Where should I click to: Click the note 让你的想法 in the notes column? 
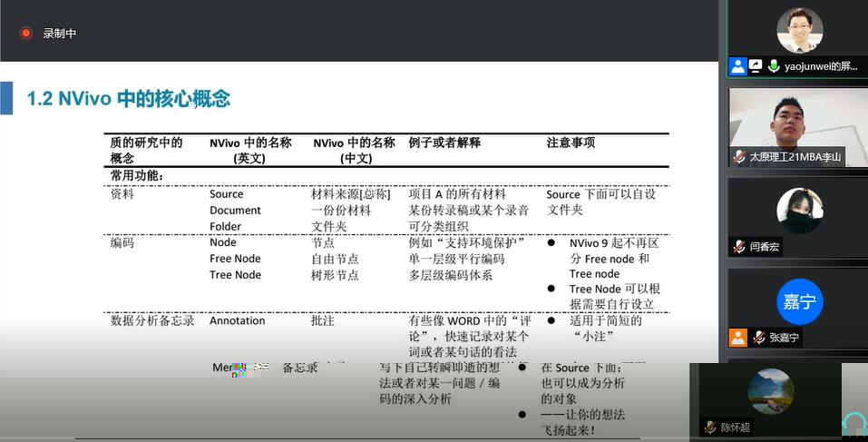click(x=583, y=415)
